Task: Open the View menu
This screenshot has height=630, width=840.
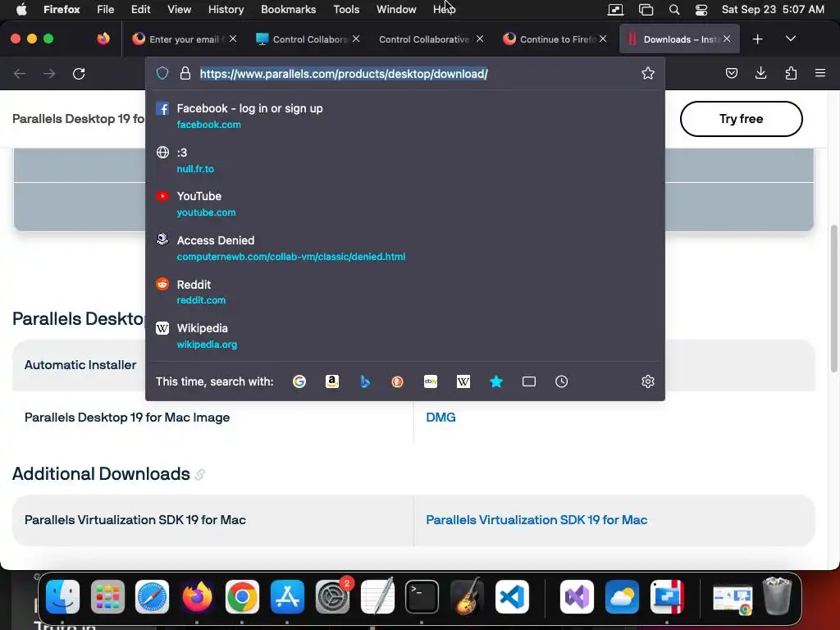Action: 179,9
